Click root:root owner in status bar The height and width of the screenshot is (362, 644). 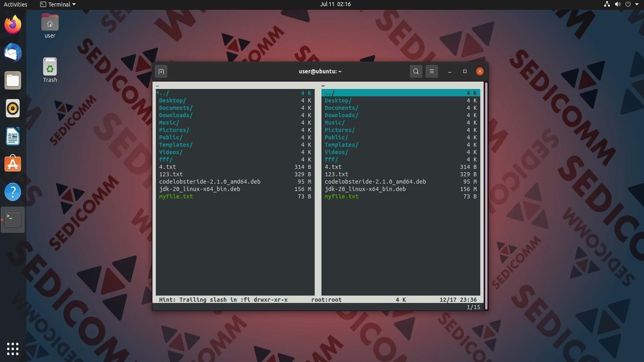click(326, 300)
